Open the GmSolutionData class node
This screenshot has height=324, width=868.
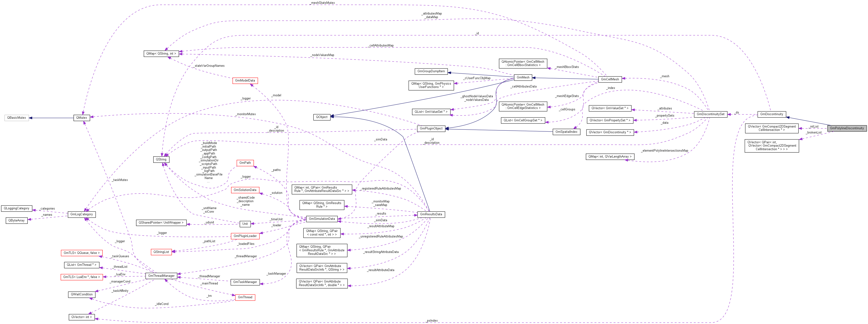pos(245,190)
